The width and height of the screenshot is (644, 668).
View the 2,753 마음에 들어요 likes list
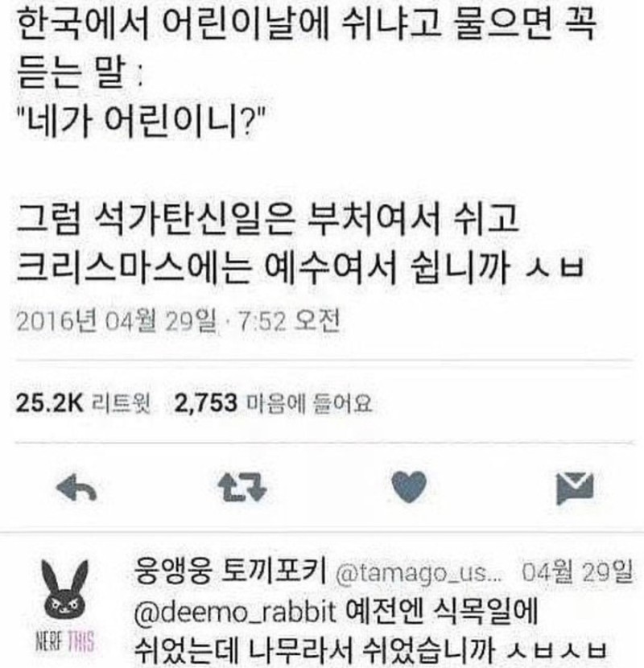(x=273, y=402)
